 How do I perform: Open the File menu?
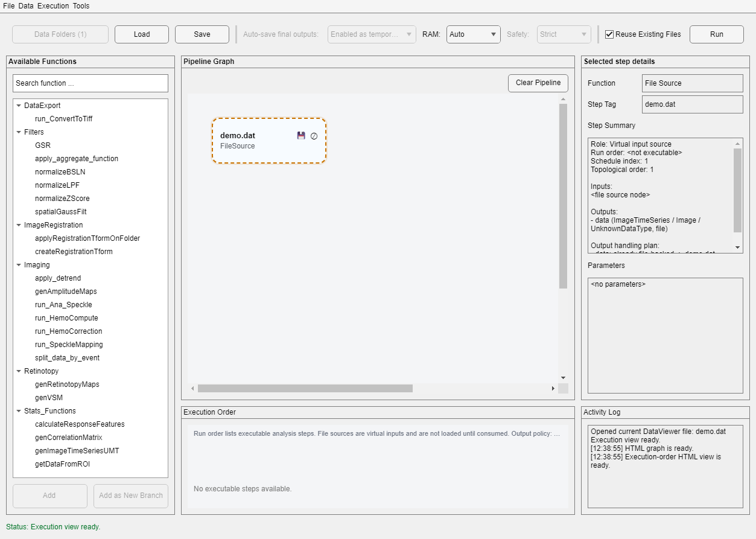click(x=9, y=6)
